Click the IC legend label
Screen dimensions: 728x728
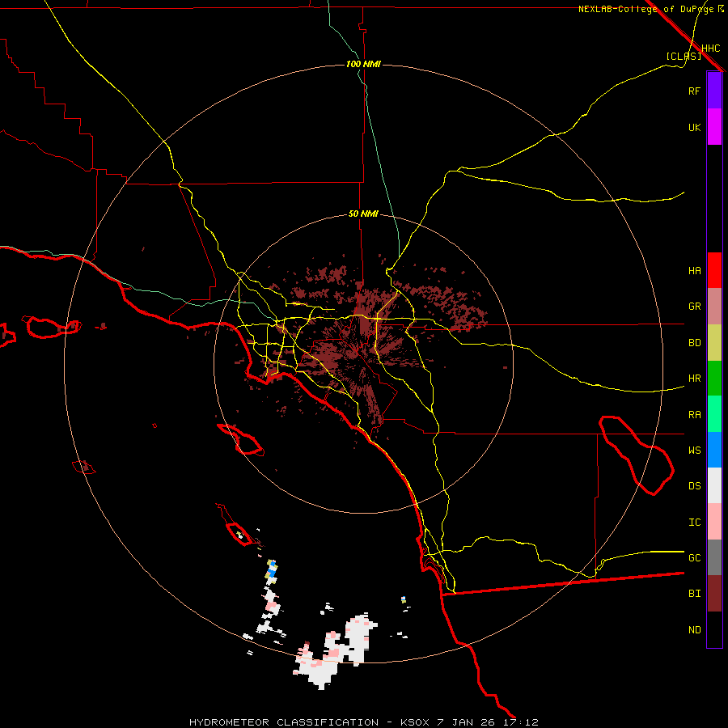694,523
